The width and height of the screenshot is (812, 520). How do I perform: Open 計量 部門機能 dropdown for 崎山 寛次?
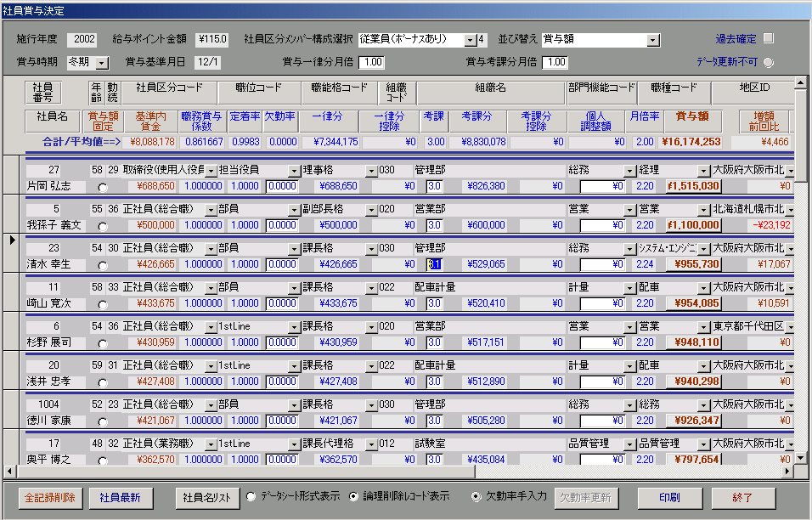click(629, 289)
